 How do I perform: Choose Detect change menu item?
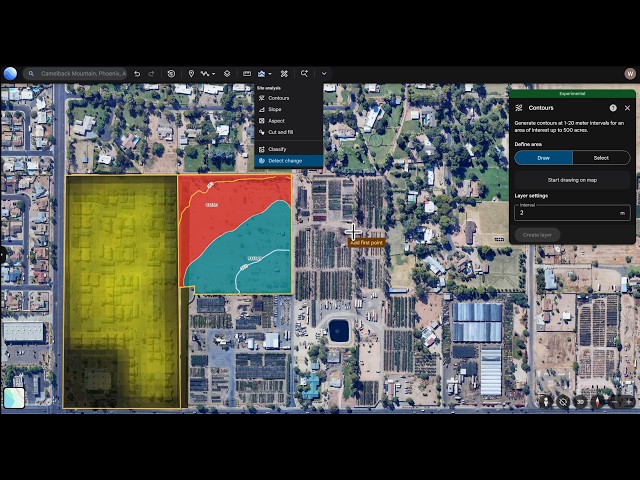click(x=288, y=161)
